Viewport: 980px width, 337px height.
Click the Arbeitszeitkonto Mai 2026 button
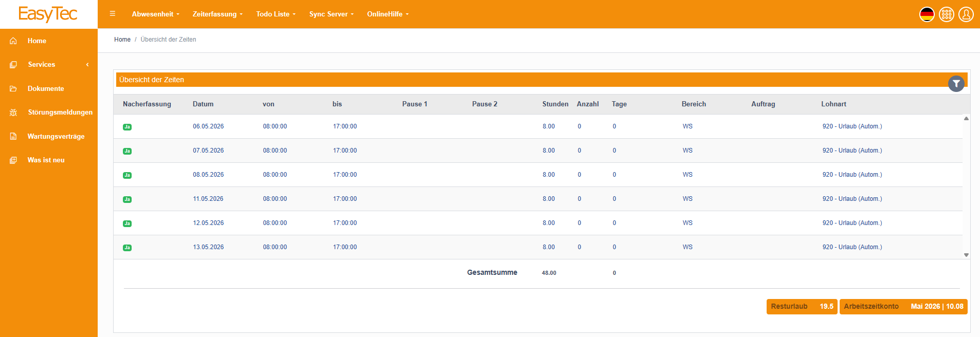pos(903,307)
